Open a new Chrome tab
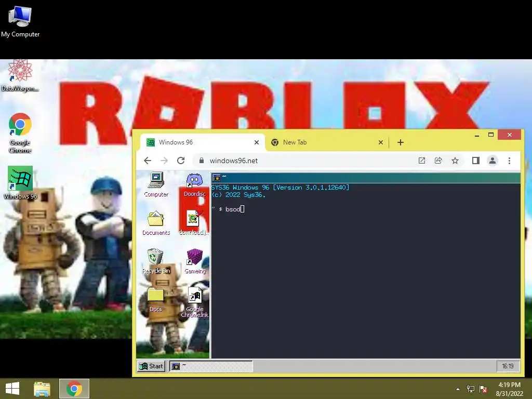This screenshot has width=532, height=399. (x=401, y=142)
